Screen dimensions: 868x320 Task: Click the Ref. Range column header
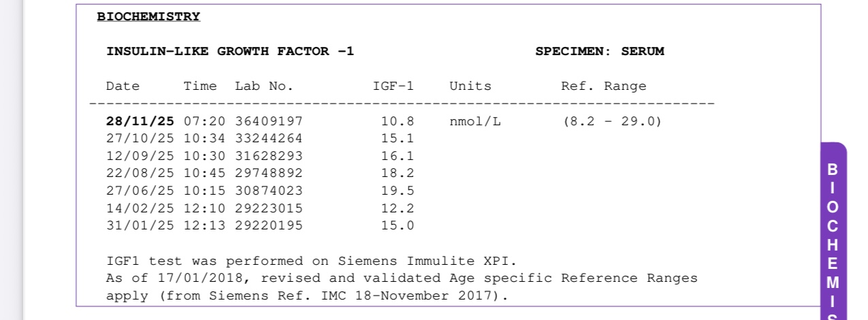(603, 86)
